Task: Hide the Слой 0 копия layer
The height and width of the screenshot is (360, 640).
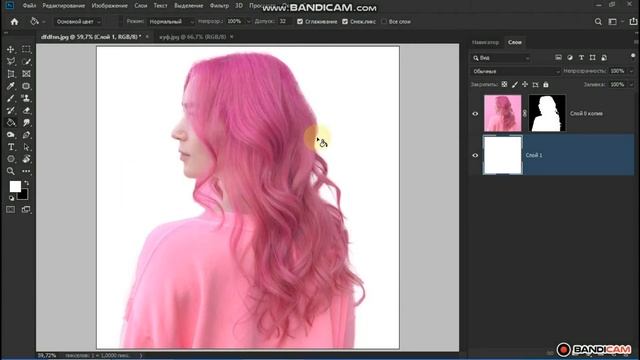Action: coord(475,114)
